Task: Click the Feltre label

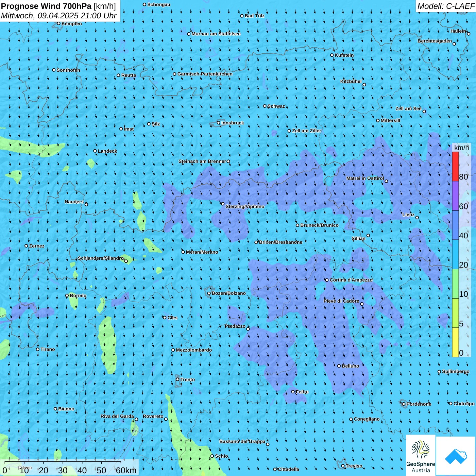Action: [x=302, y=392]
